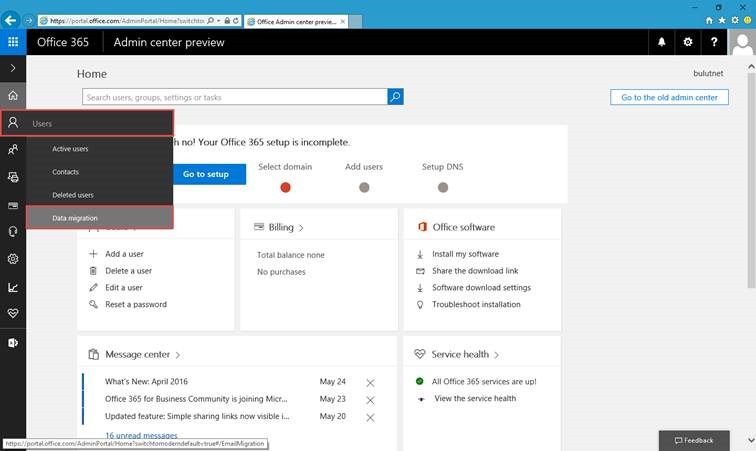The width and height of the screenshot is (756, 451).
Task: Dismiss the May 23 message
Action: (370, 400)
